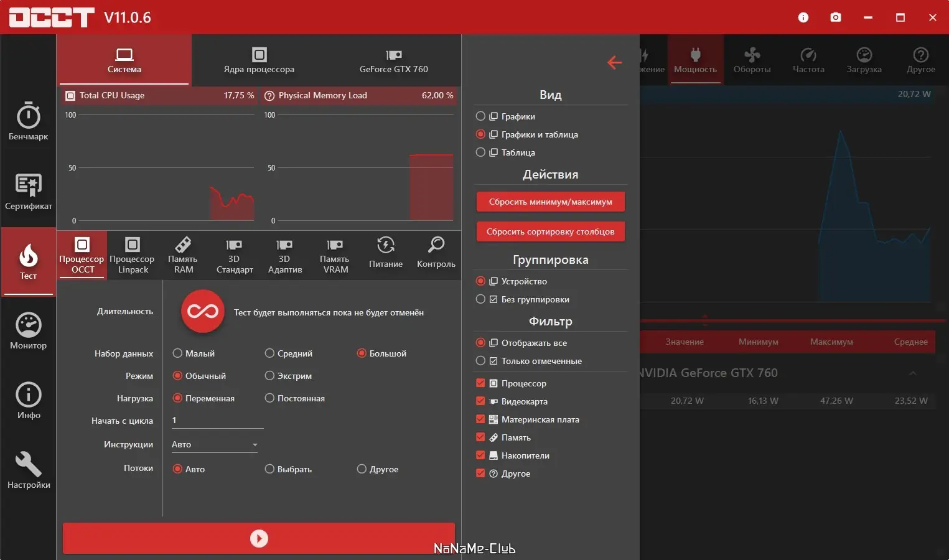Viewport: 949px width, 560px height.
Task: Open the Частота monitoring tab
Action: pos(808,60)
